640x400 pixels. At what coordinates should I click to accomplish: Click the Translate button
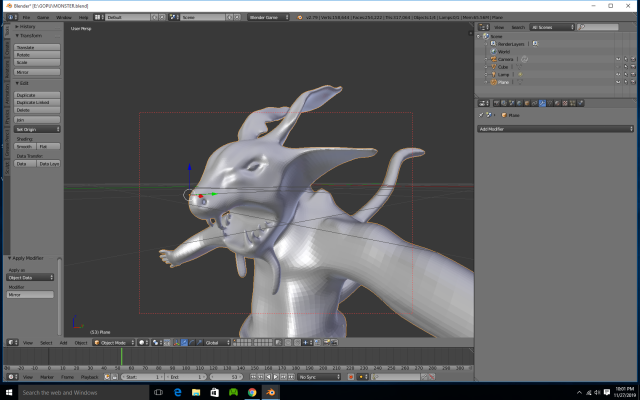click(x=37, y=47)
